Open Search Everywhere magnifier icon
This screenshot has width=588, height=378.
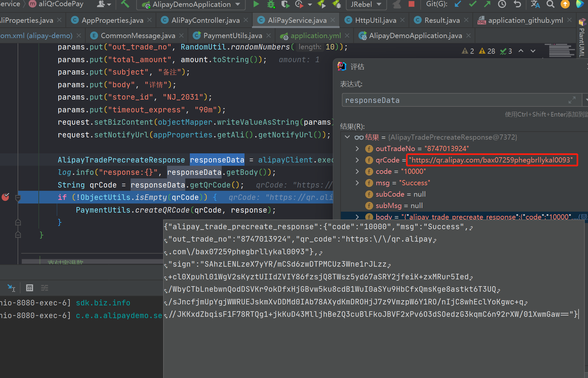tap(550, 4)
